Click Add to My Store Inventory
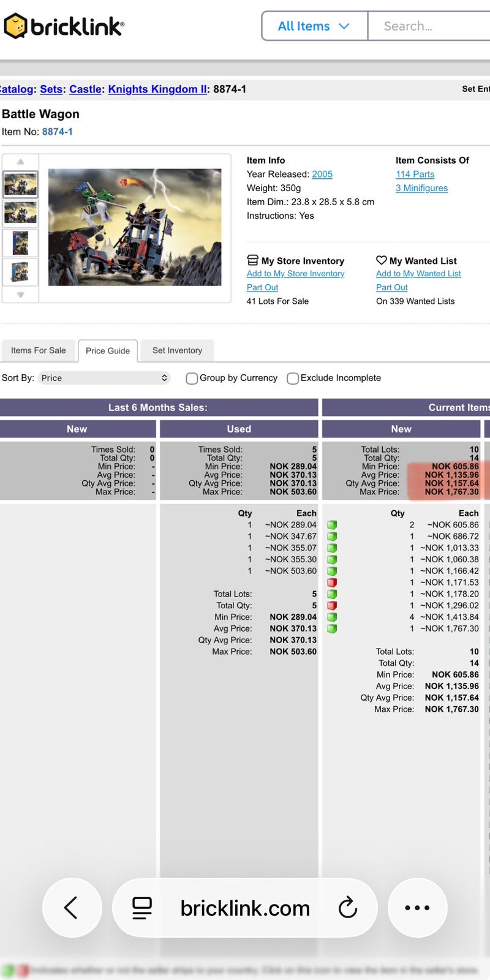The height and width of the screenshot is (980, 490). pos(295,274)
